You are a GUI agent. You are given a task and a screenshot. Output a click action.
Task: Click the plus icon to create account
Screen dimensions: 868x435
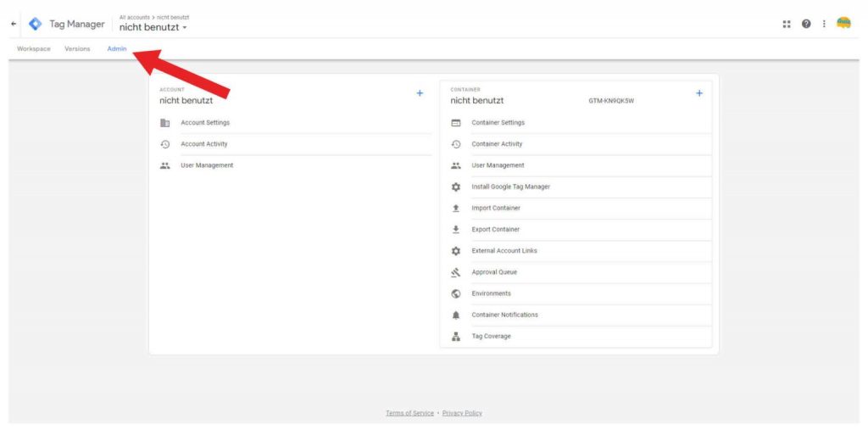pyautogui.click(x=420, y=93)
